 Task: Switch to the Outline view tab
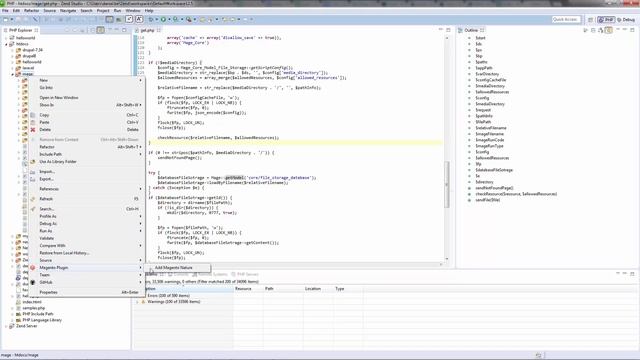(x=471, y=30)
